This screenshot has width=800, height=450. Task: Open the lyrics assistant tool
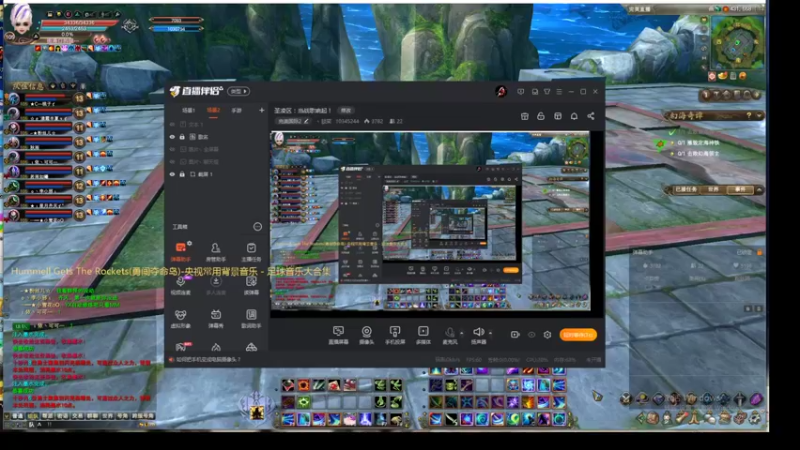click(x=251, y=317)
